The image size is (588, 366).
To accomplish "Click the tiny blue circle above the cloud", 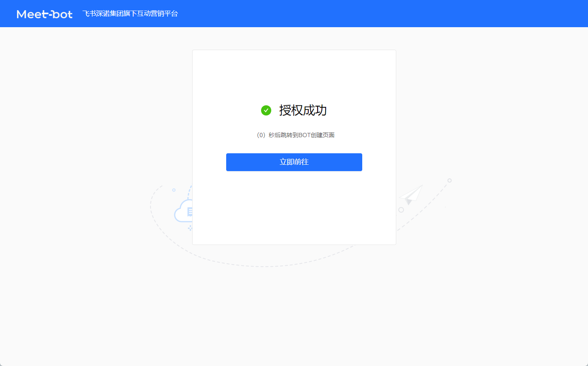I will click(x=174, y=190).
